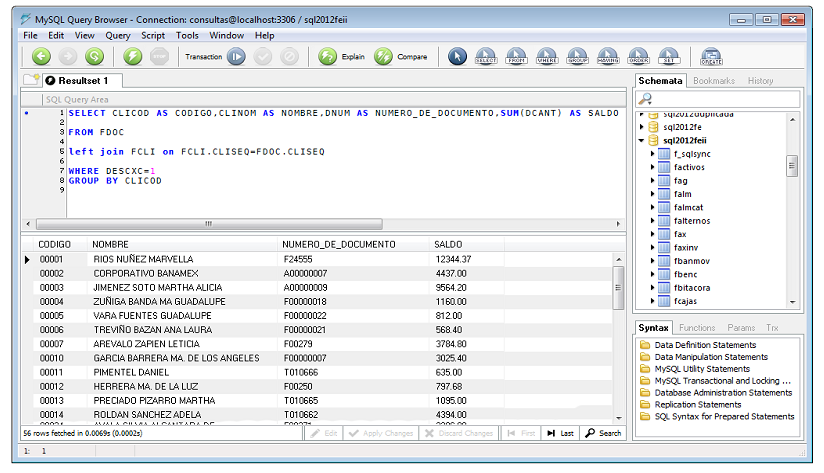Screen dimensions: 824x473
Task: Switch to the Params tab
Action: pos(741,327)
